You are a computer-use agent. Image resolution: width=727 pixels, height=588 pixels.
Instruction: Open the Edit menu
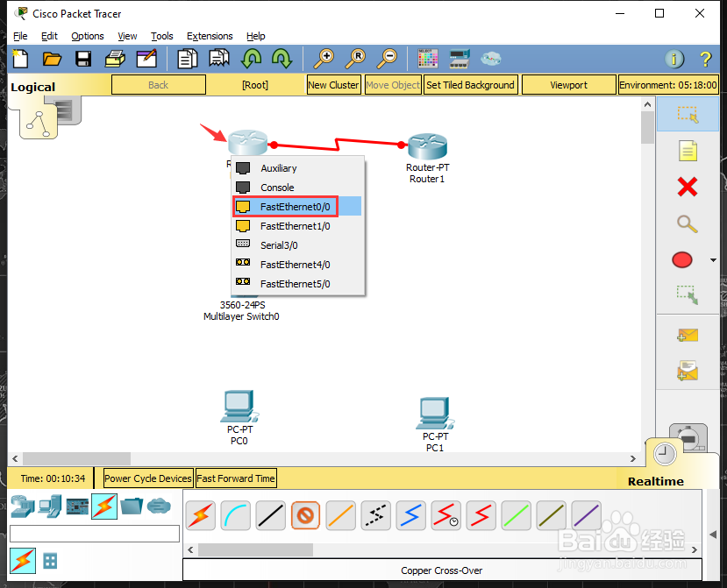(x=49, y=36)
